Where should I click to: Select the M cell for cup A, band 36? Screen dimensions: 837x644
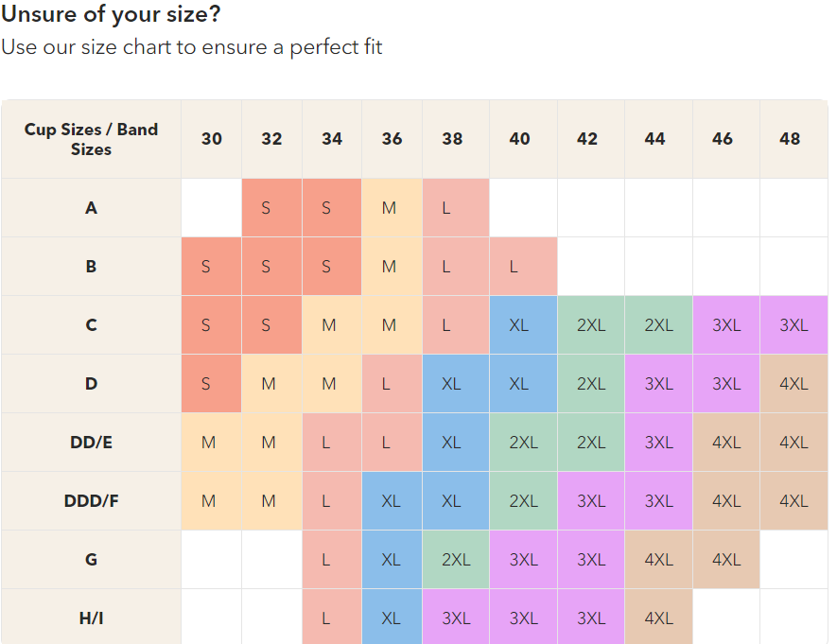pyautogui.click(x=389, y=207)
